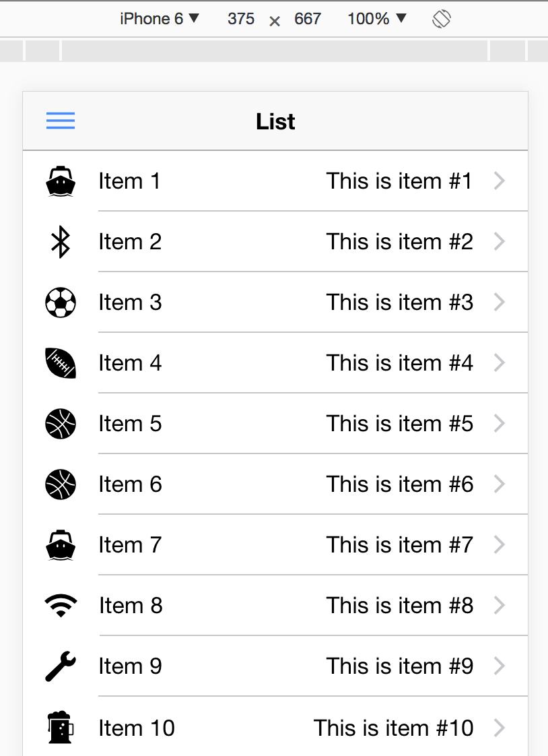Open the 100% zoom level dropdown
548x756 pixels.
click(x=377, y=19)
